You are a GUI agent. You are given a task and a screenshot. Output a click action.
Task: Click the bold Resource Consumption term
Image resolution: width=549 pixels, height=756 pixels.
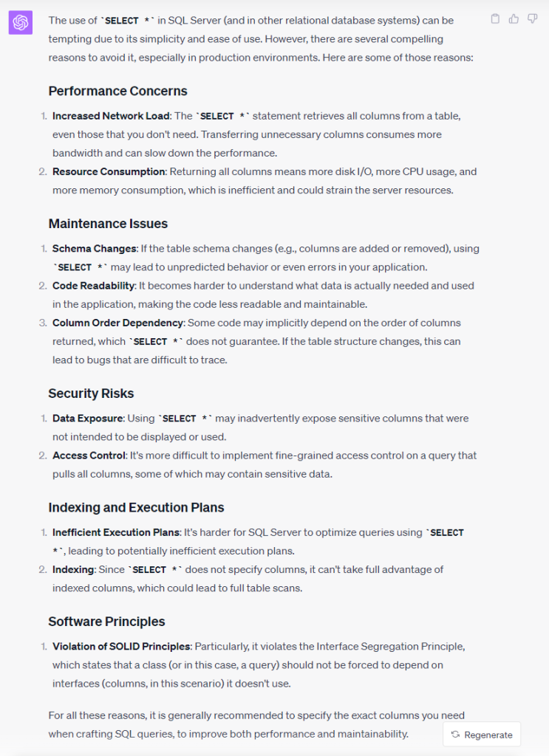click(x=109, y=171)
